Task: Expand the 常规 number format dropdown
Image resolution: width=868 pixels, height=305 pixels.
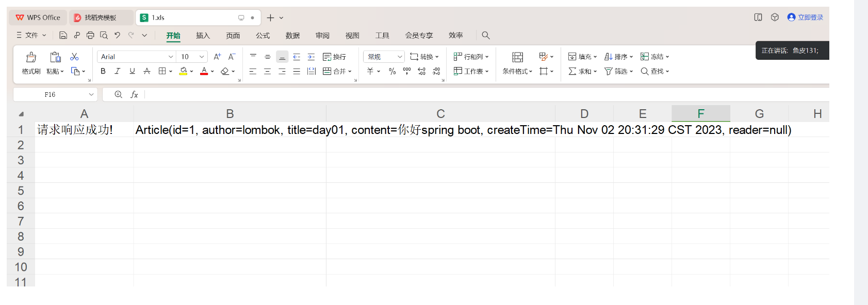Action: pyautogui.click(x=399, y=57)
